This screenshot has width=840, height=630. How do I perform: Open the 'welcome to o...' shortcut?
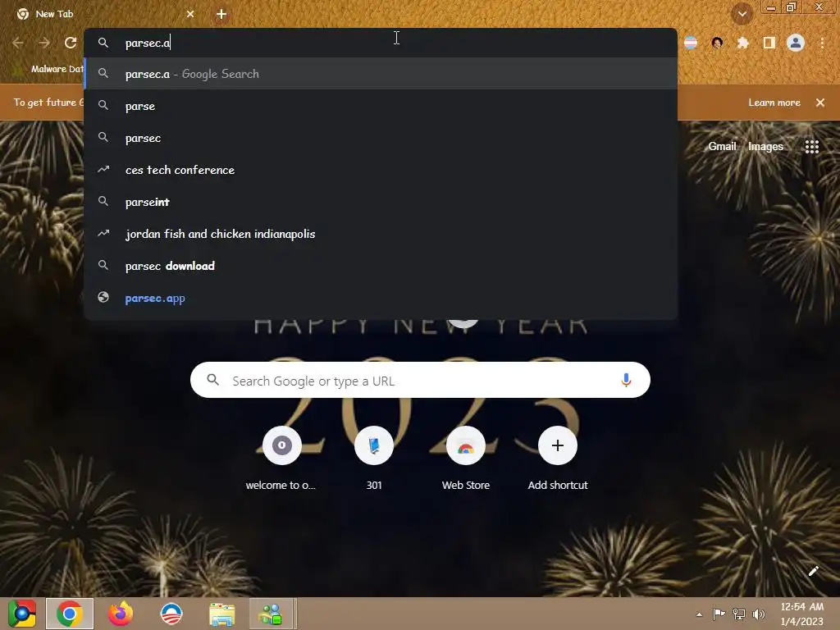click(x=281, y=459)
